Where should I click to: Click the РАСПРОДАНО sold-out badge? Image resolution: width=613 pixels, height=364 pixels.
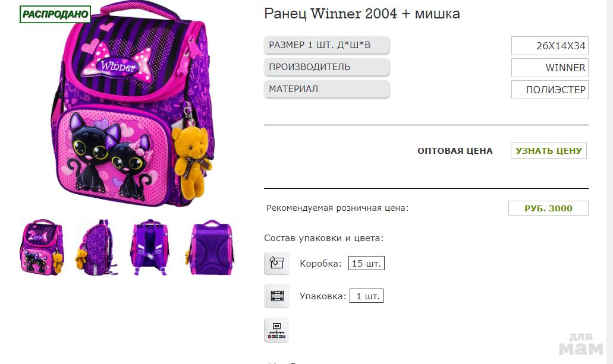tap(55, 14)
